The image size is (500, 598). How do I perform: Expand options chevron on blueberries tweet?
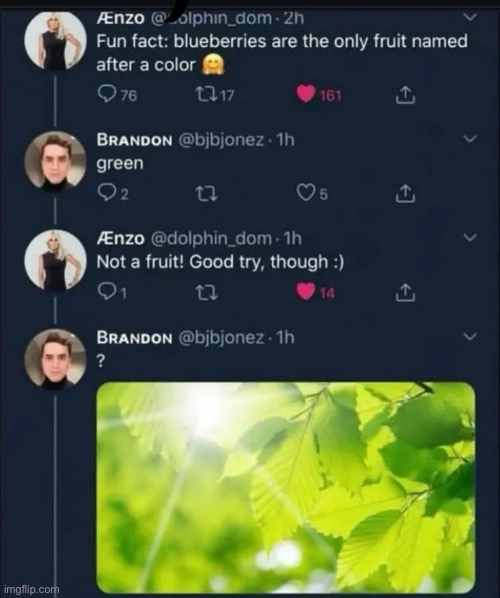coord(470,17)
